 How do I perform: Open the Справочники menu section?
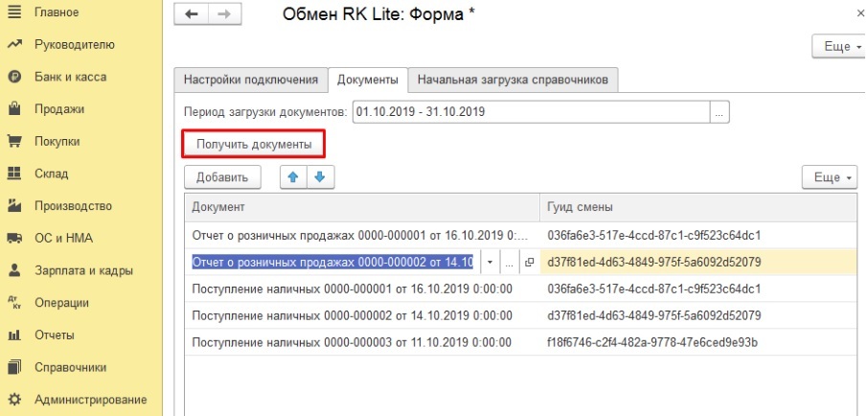click(70, 367)
